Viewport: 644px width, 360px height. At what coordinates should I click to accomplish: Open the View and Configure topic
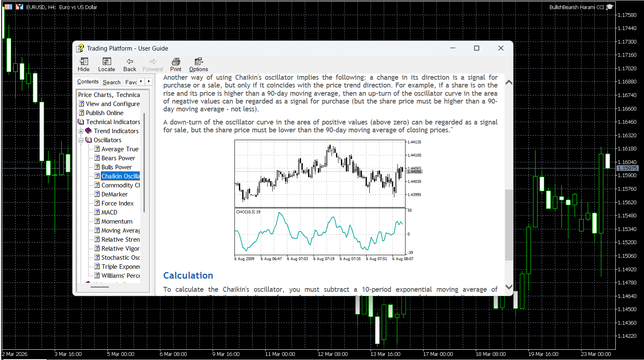click(x=109, y=104)
